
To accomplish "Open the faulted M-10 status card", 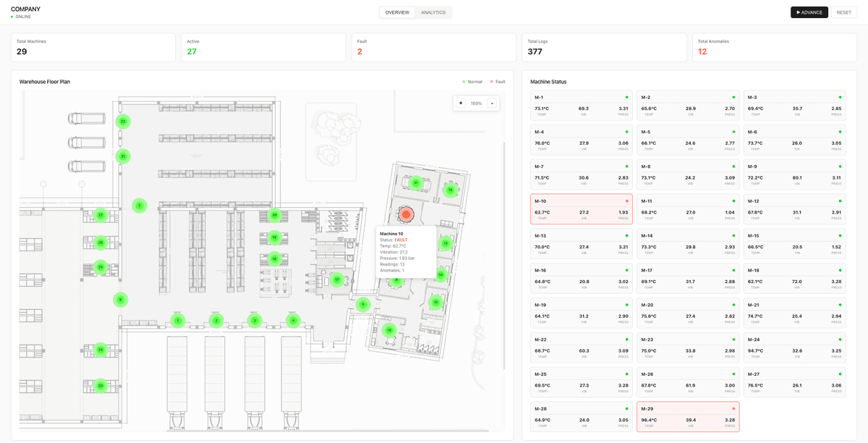I will coord(581,209).
